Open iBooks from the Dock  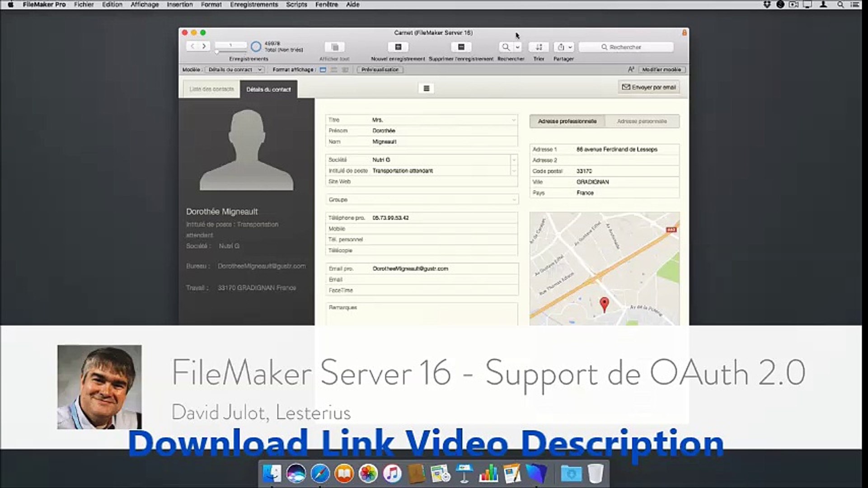coord(344,474)
